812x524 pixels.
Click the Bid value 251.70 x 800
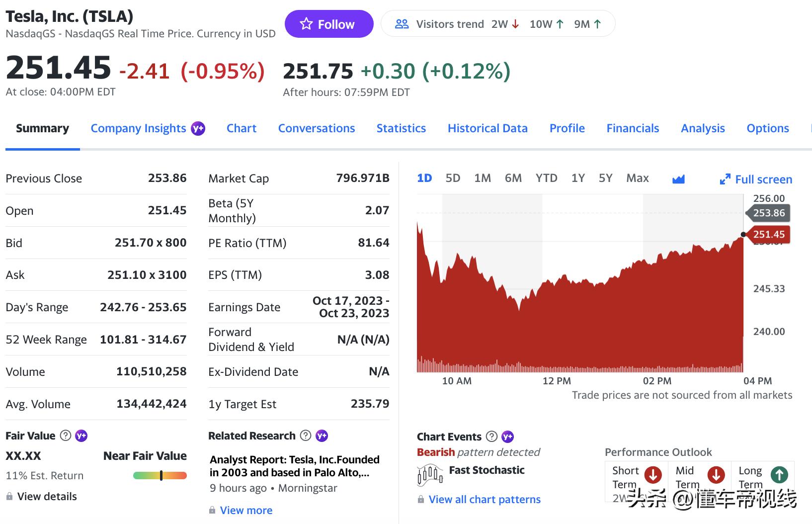tap(151, 243)
